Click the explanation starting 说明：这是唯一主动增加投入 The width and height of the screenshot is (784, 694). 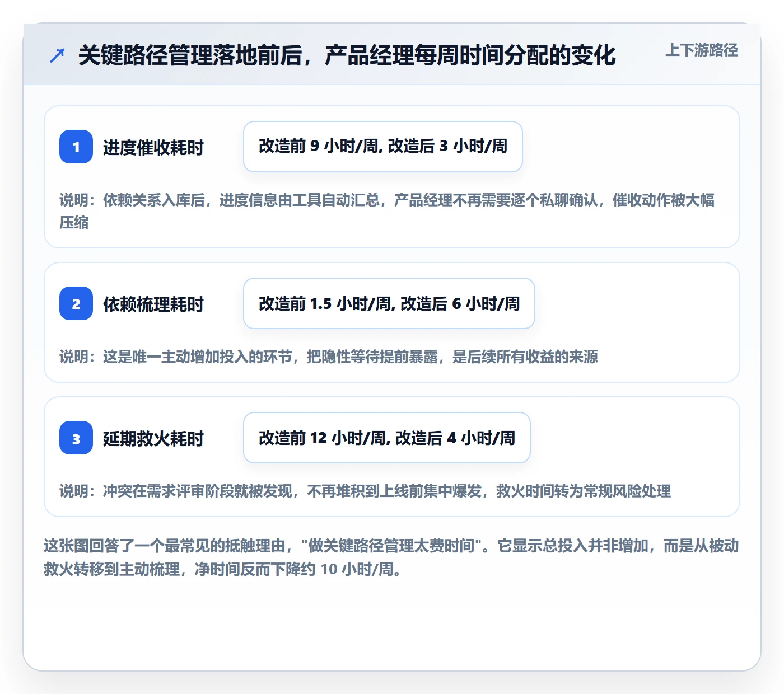(x=329, y=357)
